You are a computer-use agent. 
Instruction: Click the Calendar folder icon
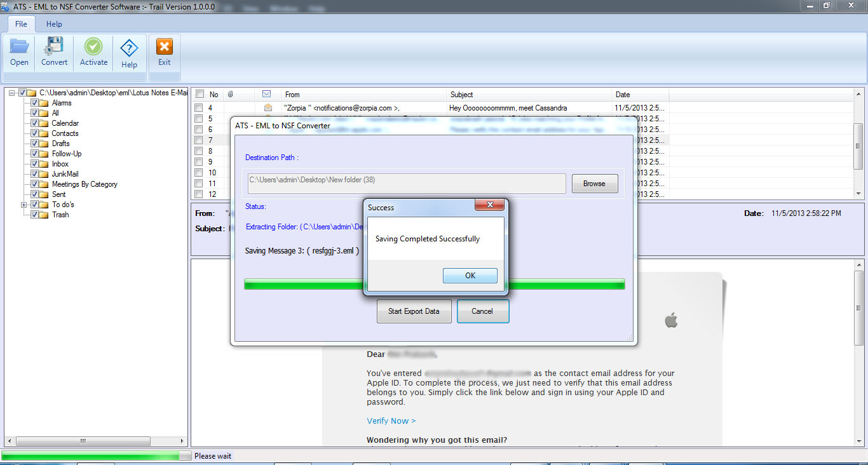pos(44,123)
